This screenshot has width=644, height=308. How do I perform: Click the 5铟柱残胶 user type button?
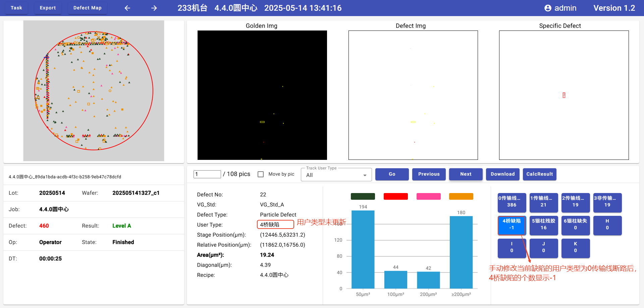point(543,225)
